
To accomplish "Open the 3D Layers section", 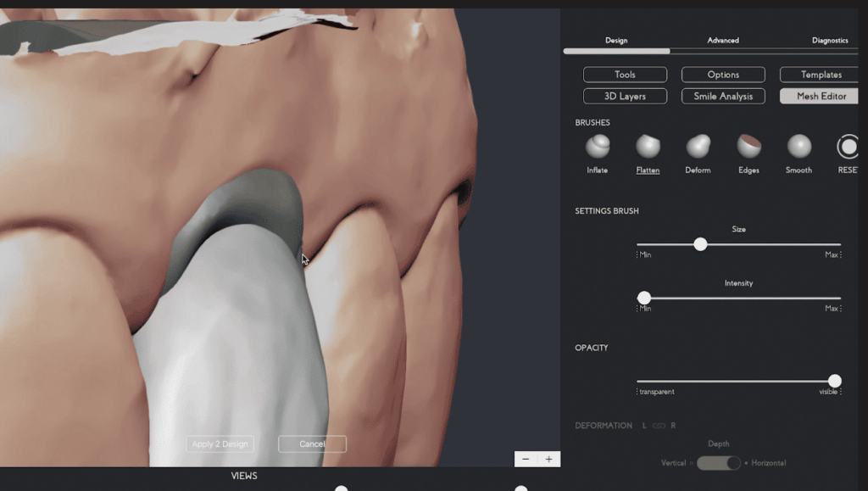I will pyautogui.click(x=625, y=97).
